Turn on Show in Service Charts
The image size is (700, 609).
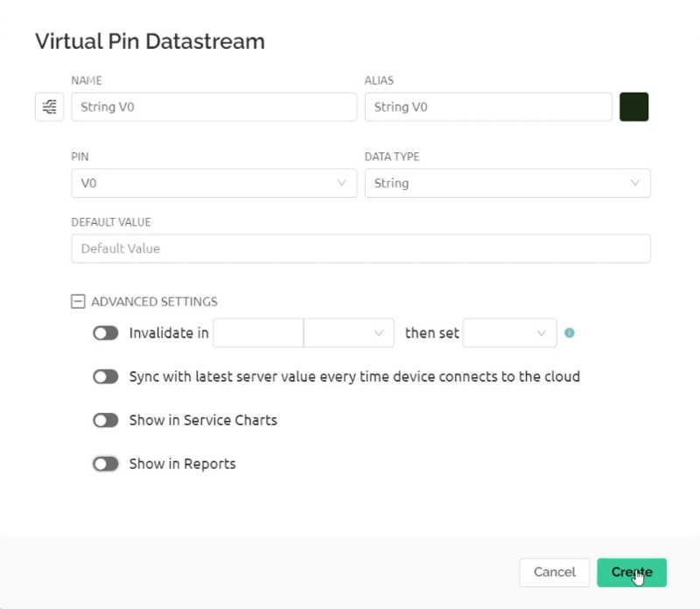pos(105,420)
